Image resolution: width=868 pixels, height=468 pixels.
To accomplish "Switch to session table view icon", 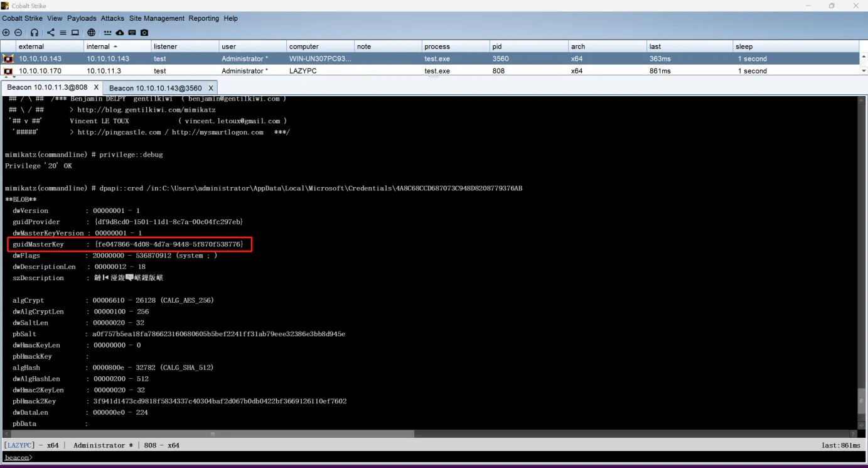I will coord(63,33).
